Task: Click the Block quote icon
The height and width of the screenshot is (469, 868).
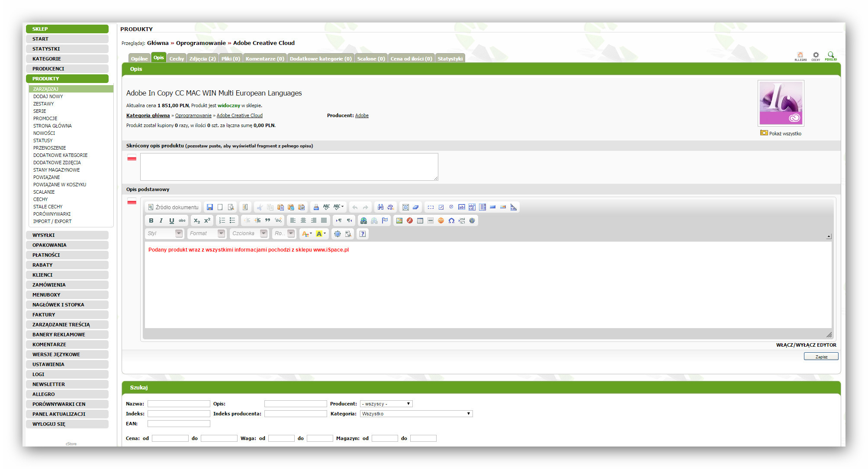Action: (x=268, y=220)
